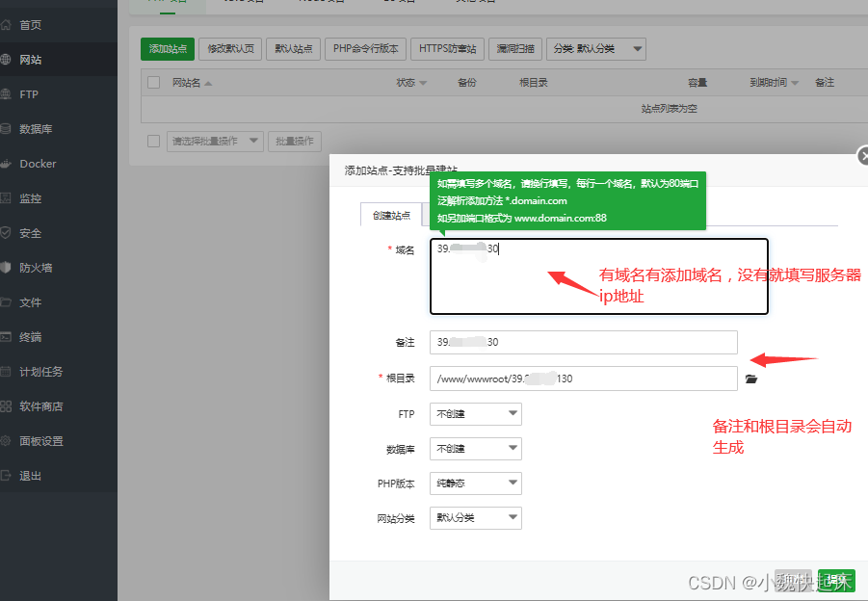Click the 添加站点 green button
Image resolution: width=868 pixels, height=601 pixels.
pos(168,49)
